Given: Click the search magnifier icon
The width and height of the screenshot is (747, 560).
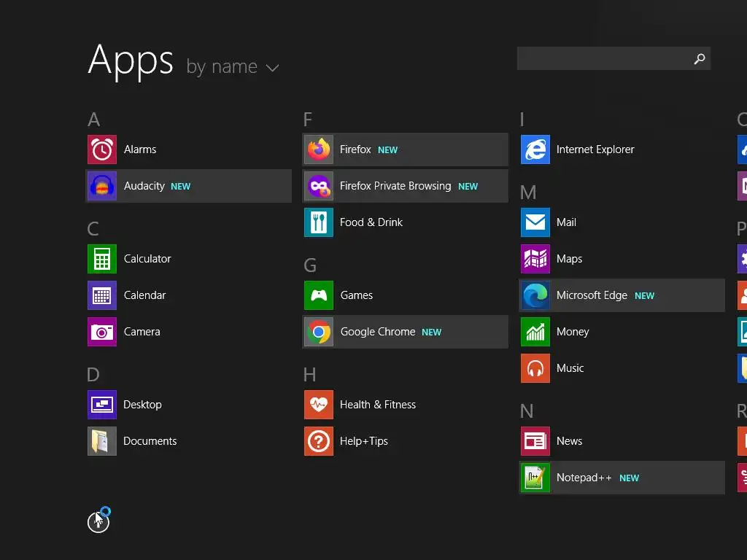Looking at the screenshot, I should (700, 58).
